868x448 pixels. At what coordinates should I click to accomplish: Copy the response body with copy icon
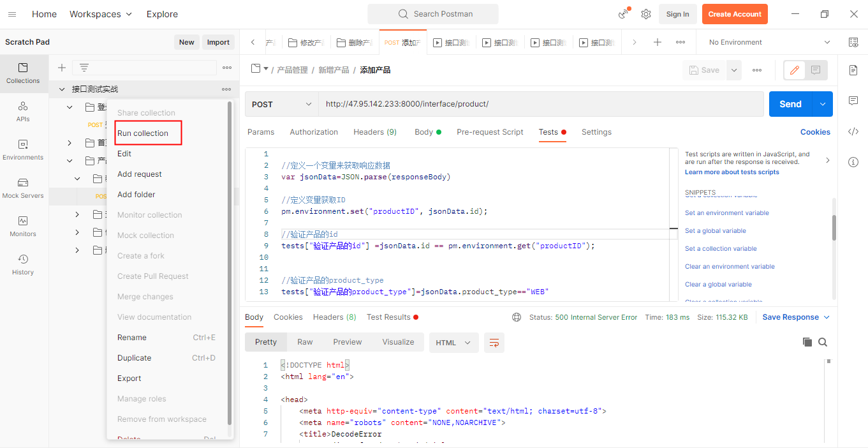(807, 342)
